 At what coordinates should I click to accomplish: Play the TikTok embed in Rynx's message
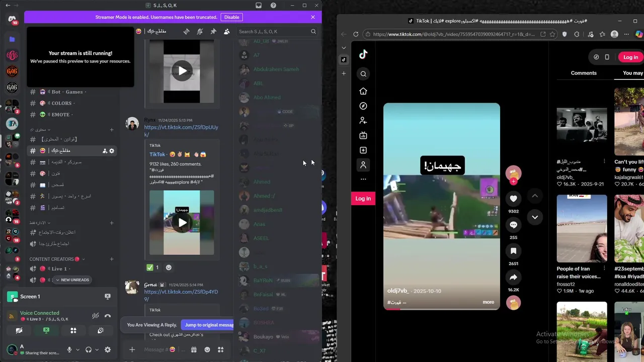click(x=182, y=222)
